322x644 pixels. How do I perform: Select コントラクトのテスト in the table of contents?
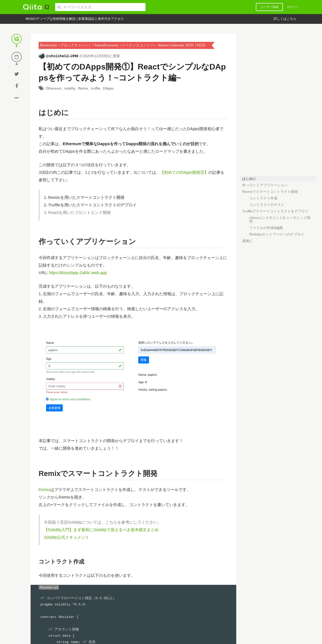point(267,205)
